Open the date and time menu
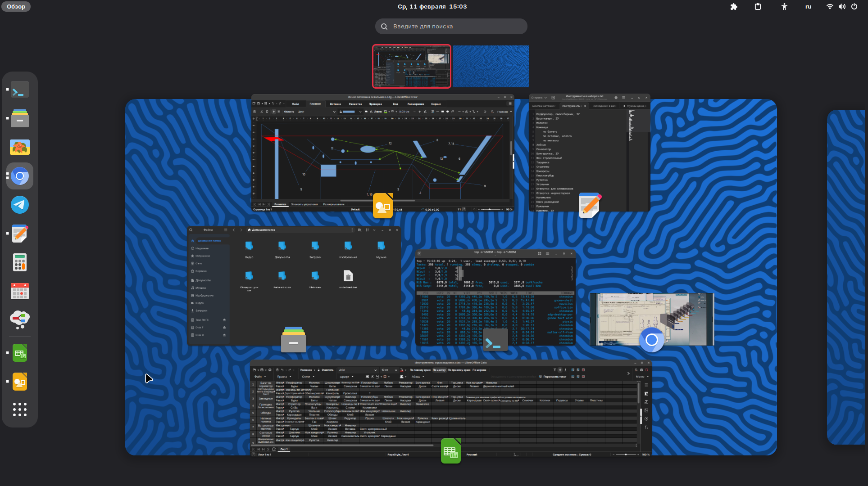 (432, 7)
